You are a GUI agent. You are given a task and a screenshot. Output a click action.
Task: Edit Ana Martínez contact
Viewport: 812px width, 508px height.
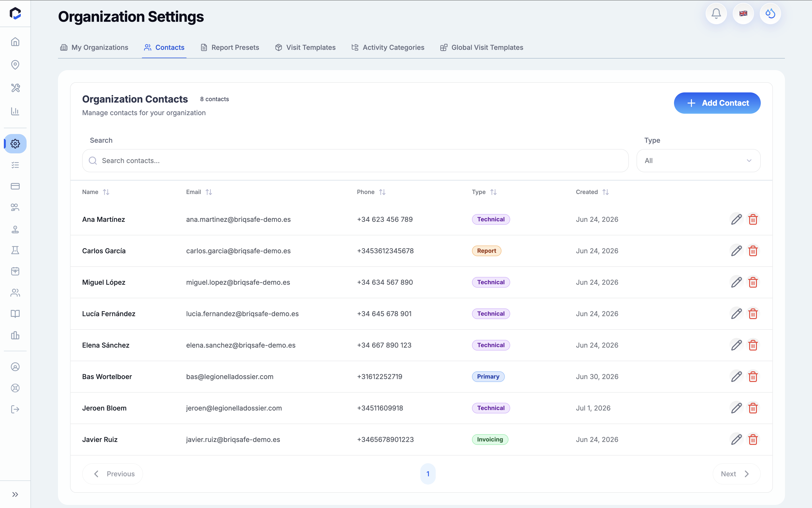click(x=736, y=219)
